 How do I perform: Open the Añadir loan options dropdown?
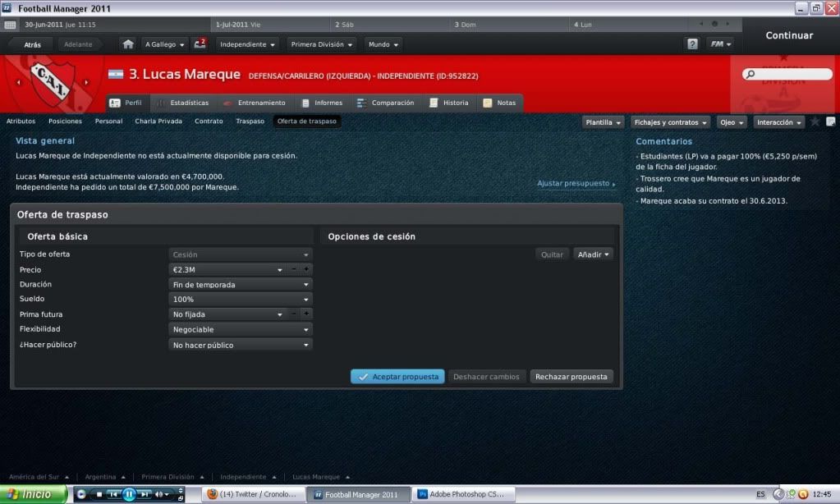[x=593, y=254]
